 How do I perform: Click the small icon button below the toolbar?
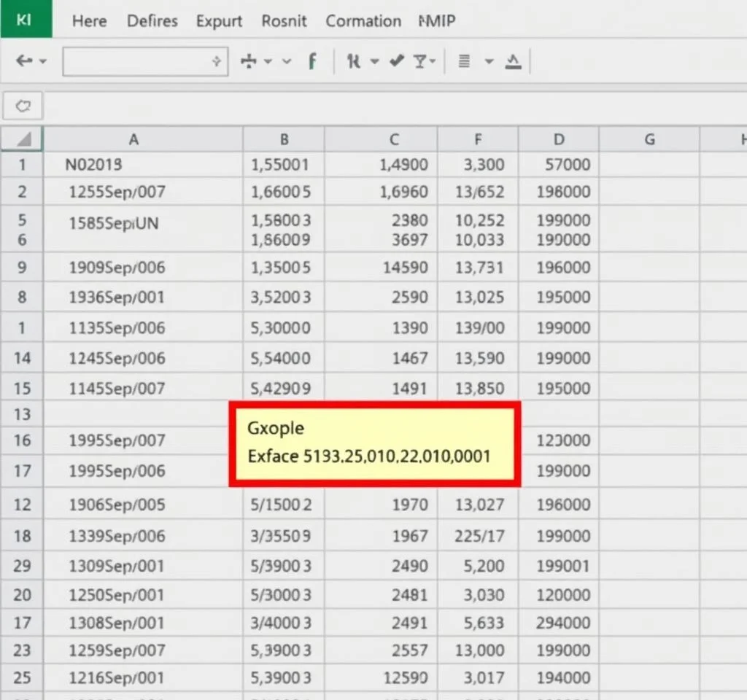click(23, 106)
